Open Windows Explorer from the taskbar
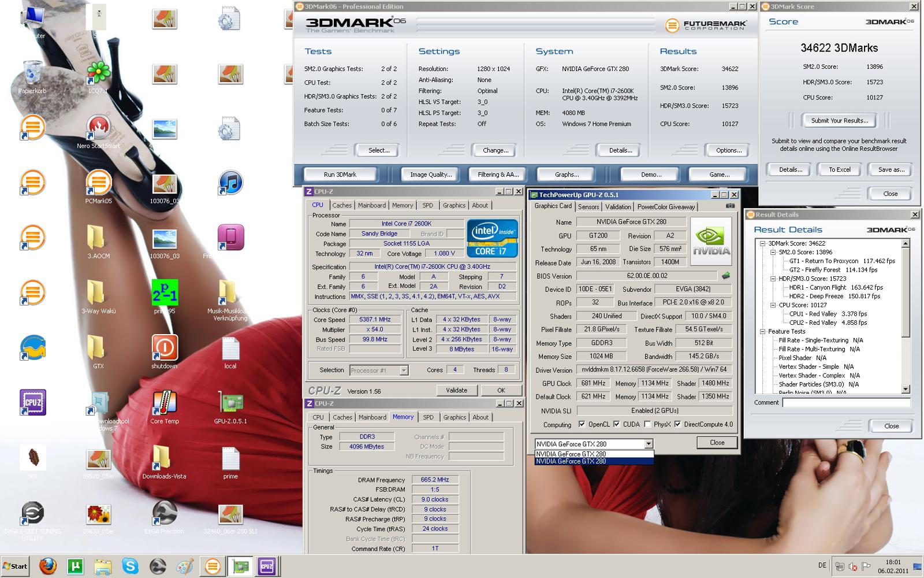Image resolution: width=924 pixels, height=578 pixels. click(x=103, y=566)
